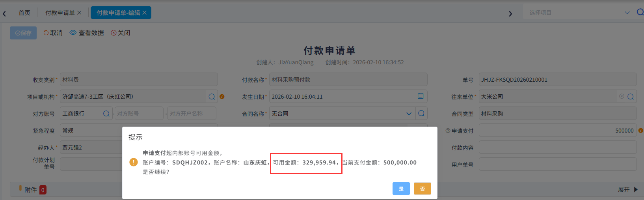Click the calendar icon in 发生日期 field
Image resolution: width=644 pixels, height=200 pixels.
[421, 96]
